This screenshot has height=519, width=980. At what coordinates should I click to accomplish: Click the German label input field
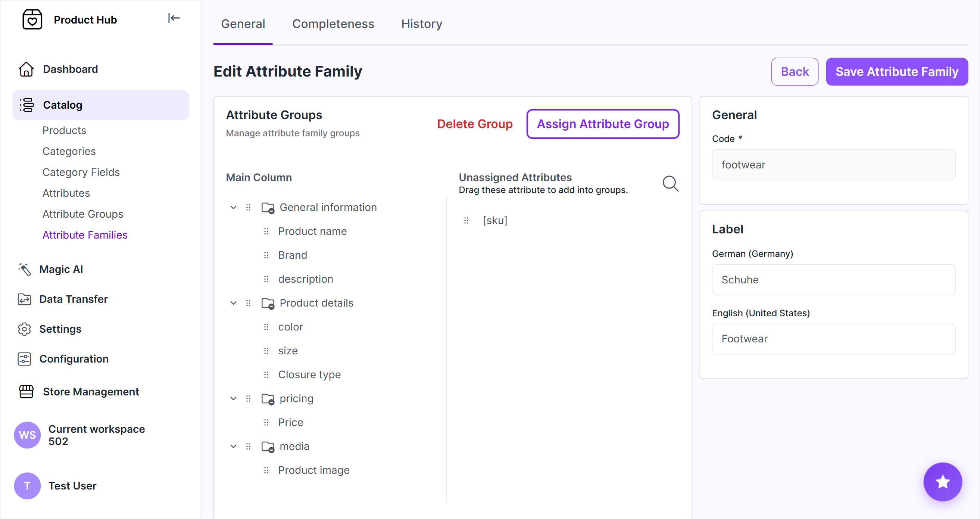pyautogui.click(x=833, y=280)
